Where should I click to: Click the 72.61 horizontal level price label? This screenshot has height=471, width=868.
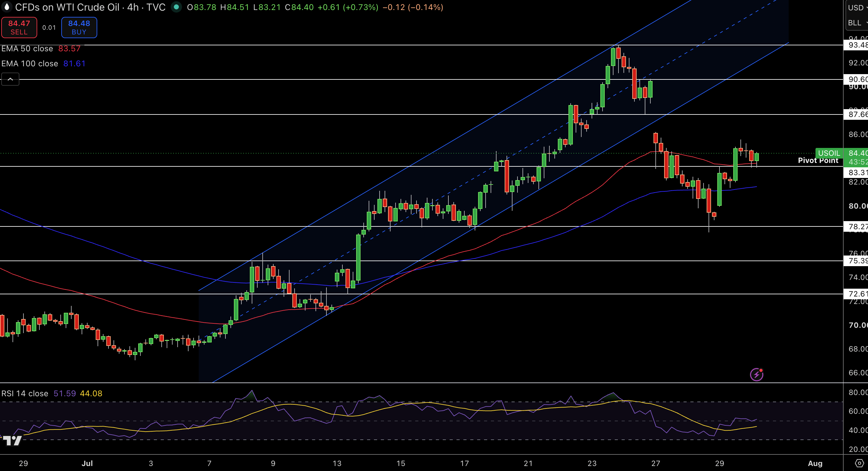(856, 294)
